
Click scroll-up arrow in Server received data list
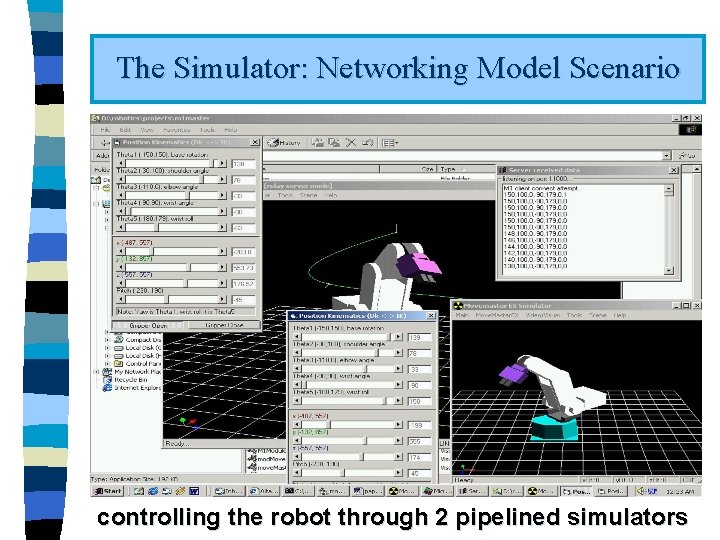(669, 189)
